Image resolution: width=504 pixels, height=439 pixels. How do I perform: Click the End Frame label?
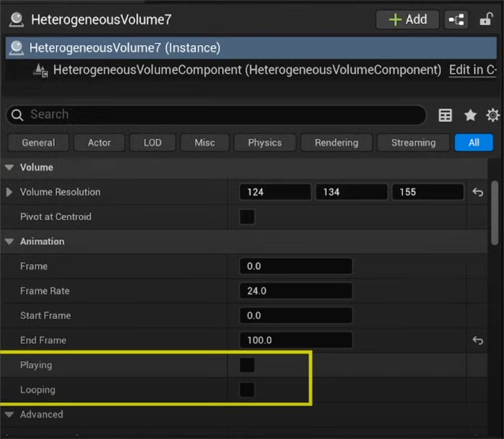pyautogui.click(x=43, y=340)
